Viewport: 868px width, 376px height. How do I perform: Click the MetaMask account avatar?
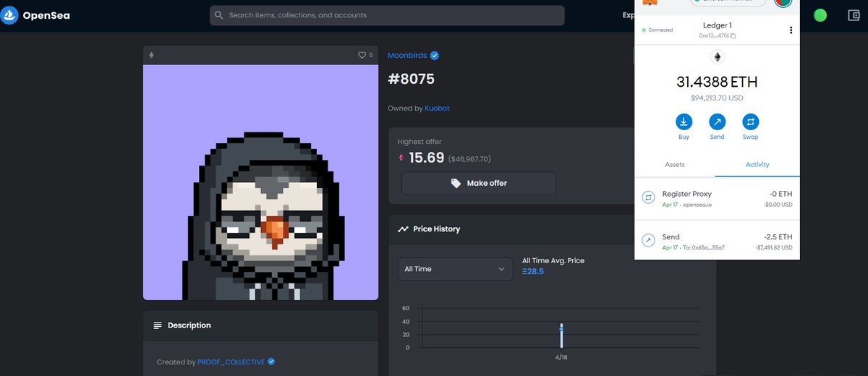(782, 3)
